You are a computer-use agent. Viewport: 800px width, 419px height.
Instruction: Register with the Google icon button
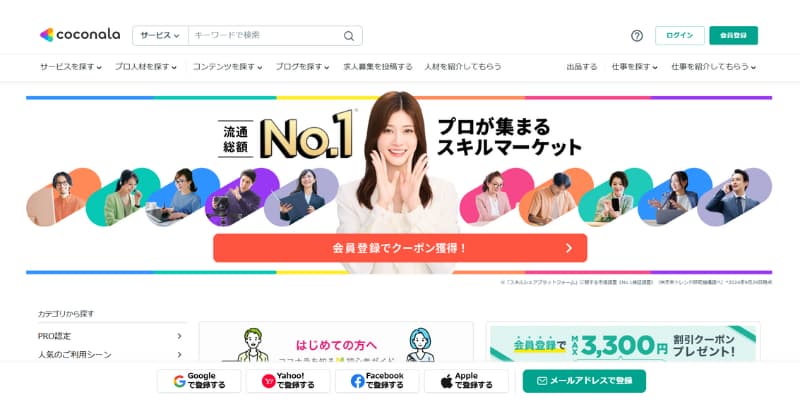(x=199, y=381)
